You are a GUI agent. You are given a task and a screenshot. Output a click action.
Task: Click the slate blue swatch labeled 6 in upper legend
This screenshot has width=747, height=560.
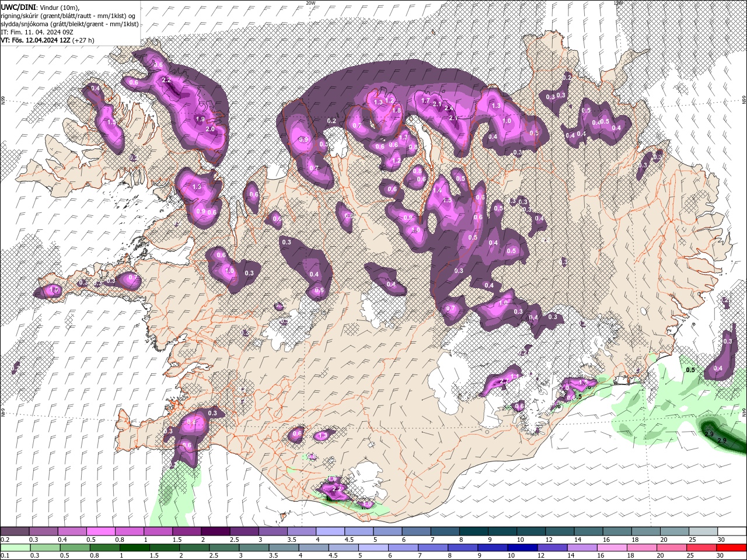(x=416, y=531)
